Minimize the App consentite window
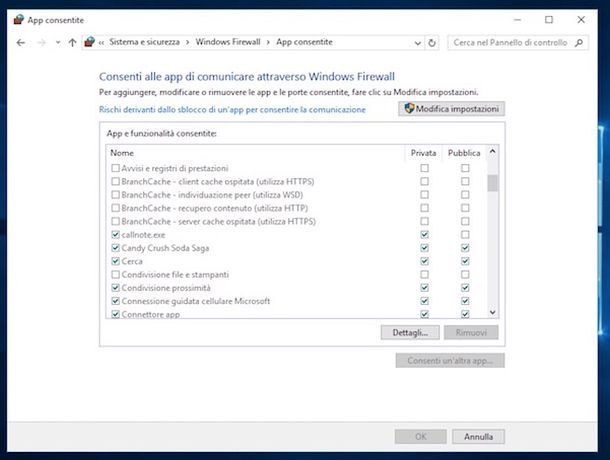This screenshot has height=460, width=610. [x=517, y=19]
